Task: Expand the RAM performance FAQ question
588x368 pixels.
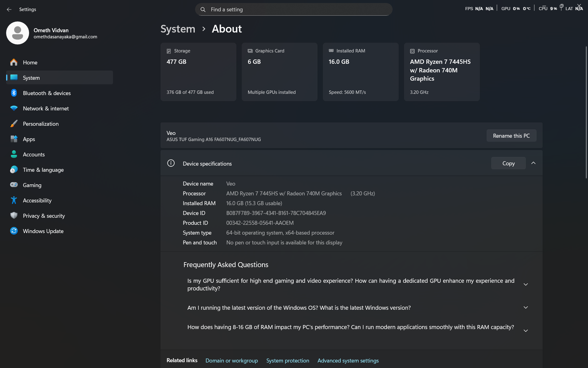Action: coord(526,331)
